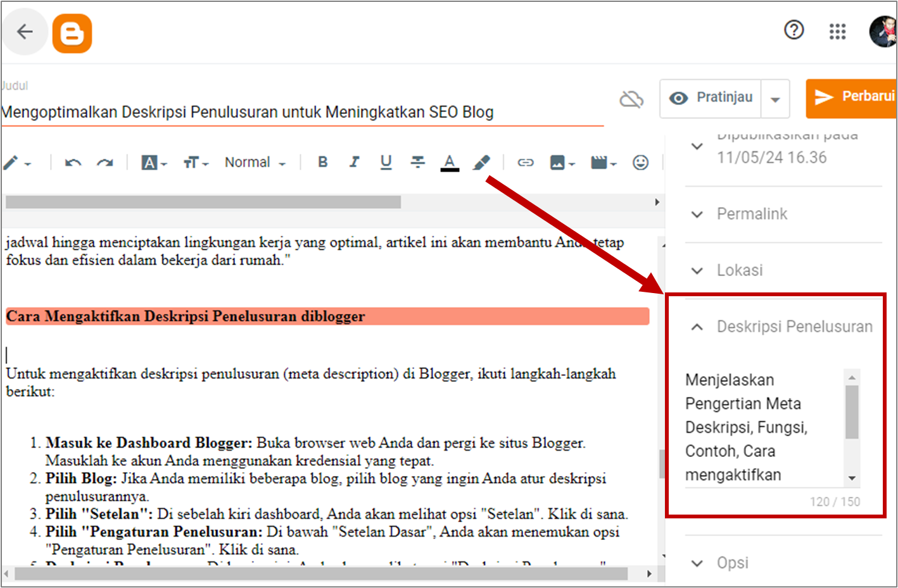Open the help question mark icon
Viewport: 898px width, 588px height.
[794, 30]
